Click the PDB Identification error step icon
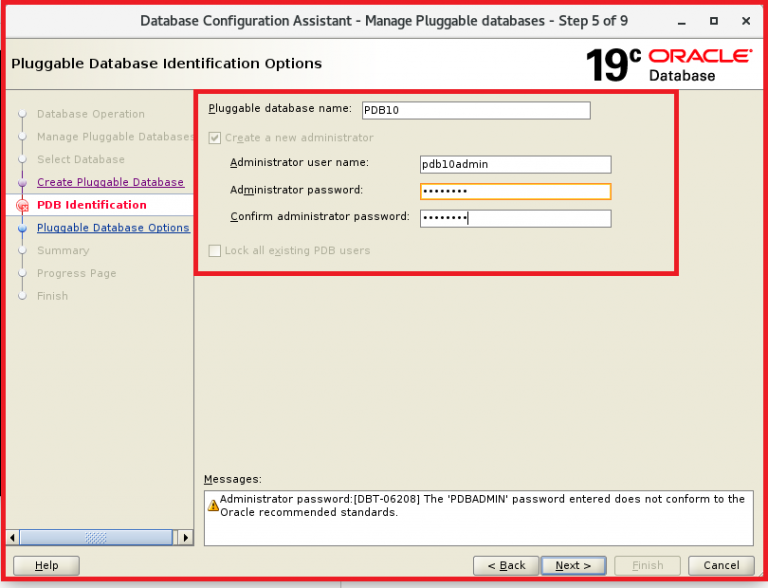The image size is (768, 588). click(23, 206)
